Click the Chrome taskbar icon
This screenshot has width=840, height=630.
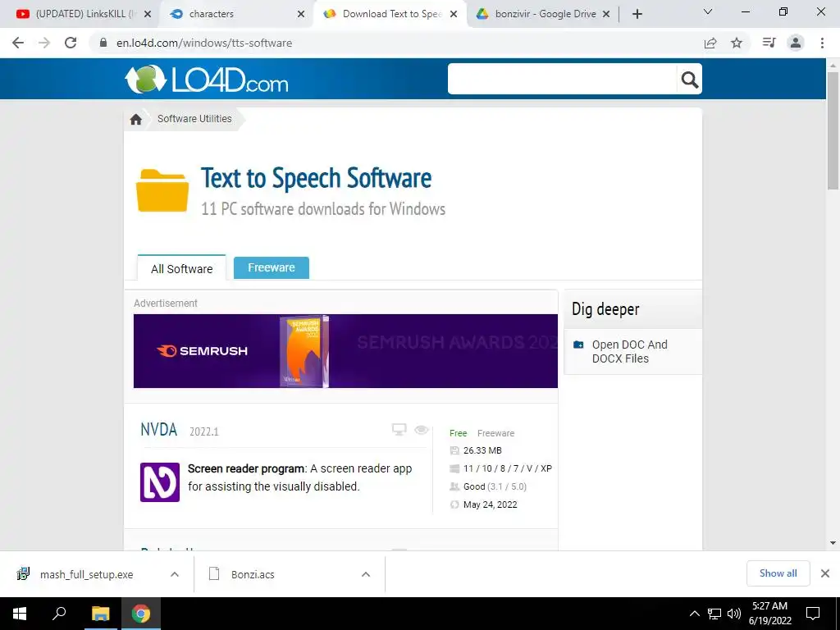pos(141,614)
